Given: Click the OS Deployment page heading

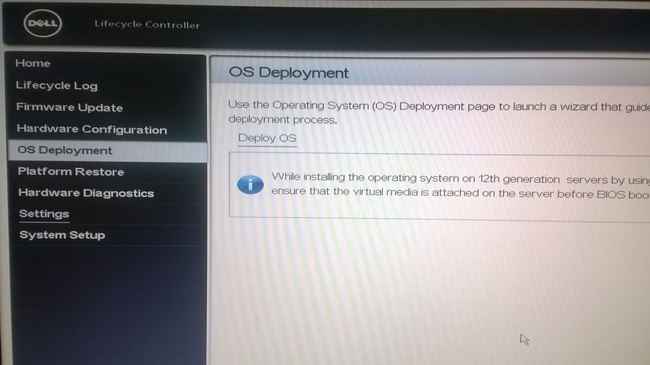Looking at the screenshot, I should point(289,73).
